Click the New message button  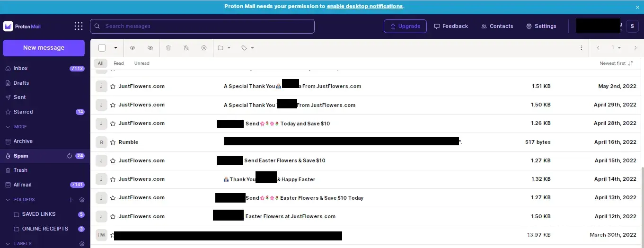click(x=44, y=48)
